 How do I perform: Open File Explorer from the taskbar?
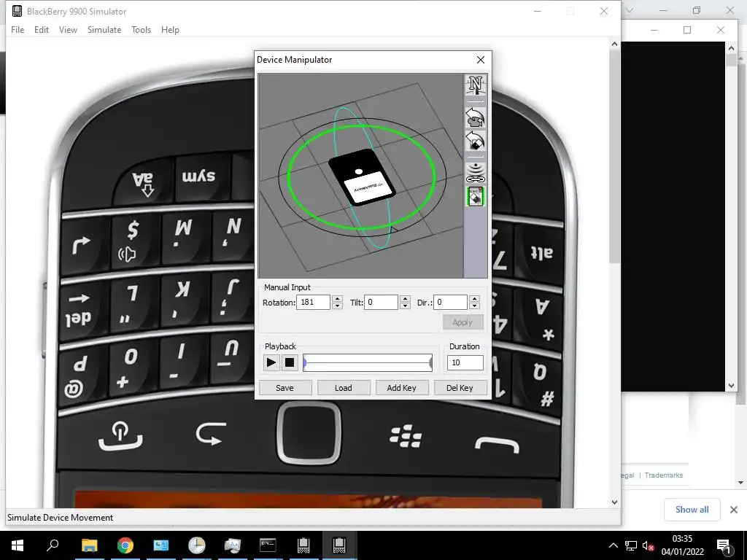click(89, 545)
